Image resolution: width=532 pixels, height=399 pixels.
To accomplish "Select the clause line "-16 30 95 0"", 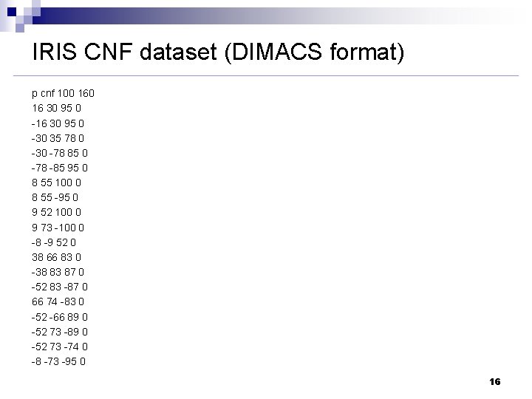I will coord(58,123).
